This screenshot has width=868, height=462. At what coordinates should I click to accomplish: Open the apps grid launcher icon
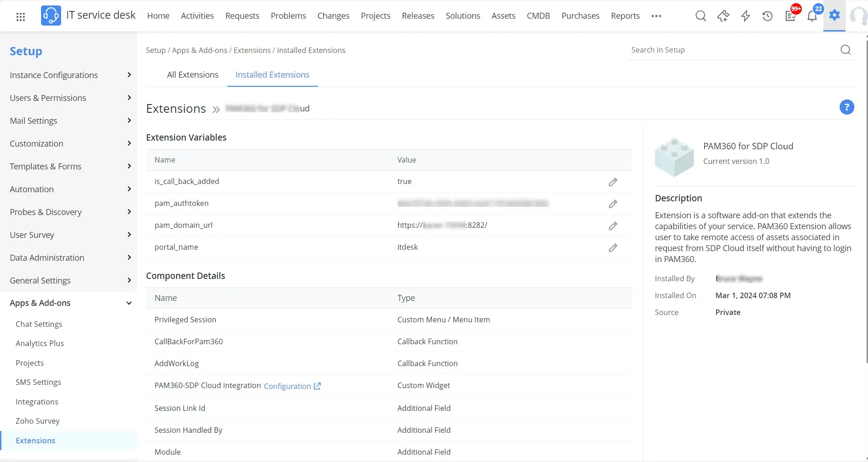21,17
